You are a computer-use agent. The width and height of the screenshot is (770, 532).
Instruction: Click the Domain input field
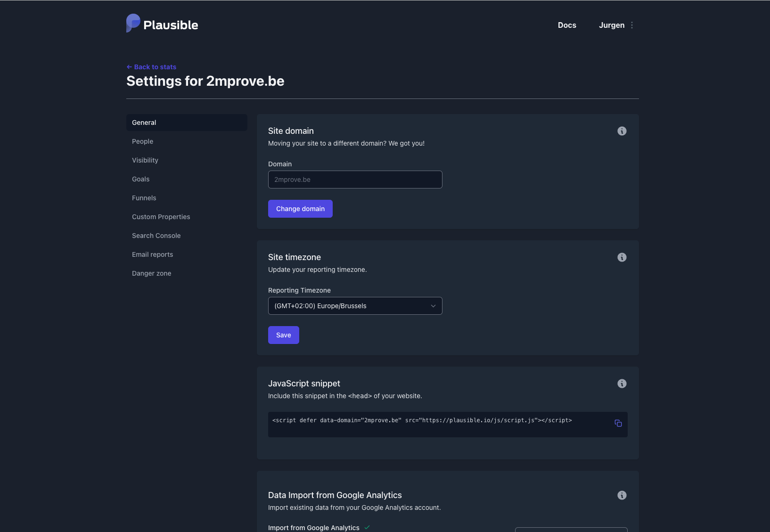[355, 180]
